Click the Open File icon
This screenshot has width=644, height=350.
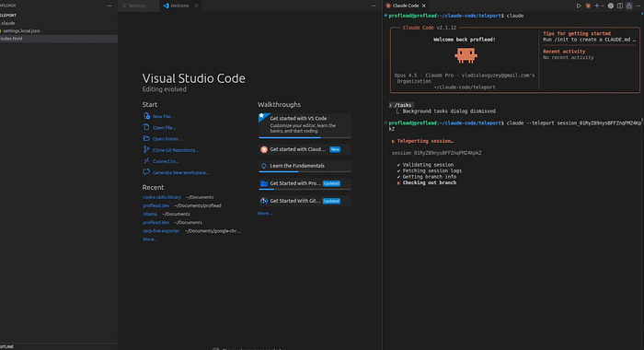pyautogui.click(x=146, y=127)
